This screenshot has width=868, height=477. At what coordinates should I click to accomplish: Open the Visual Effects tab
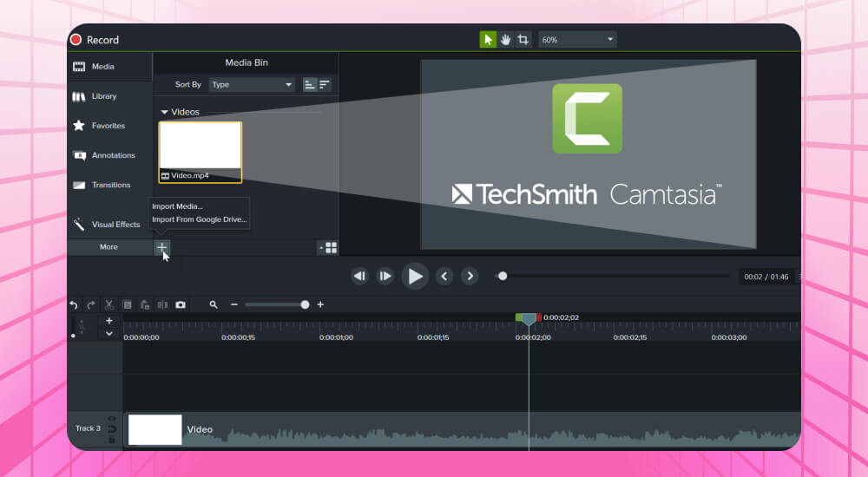tap(109, 224)
